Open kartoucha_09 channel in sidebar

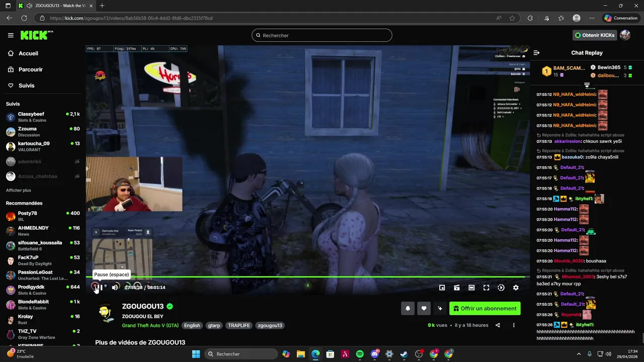pyautogui.click(x=43, y=146)
